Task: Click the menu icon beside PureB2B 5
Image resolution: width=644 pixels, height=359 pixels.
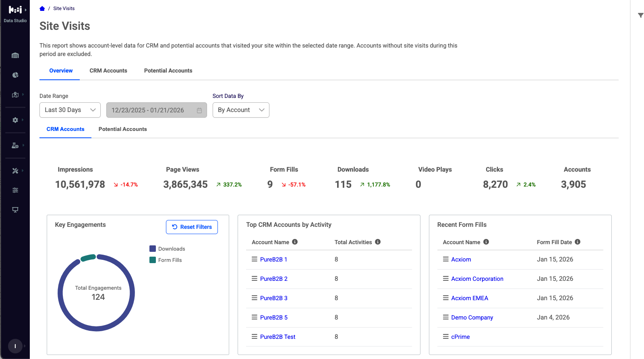Action: click(255, 317)
